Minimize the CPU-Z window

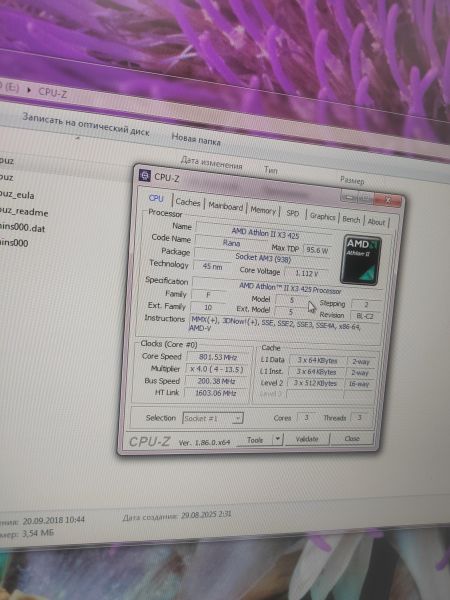click(348, 197)
